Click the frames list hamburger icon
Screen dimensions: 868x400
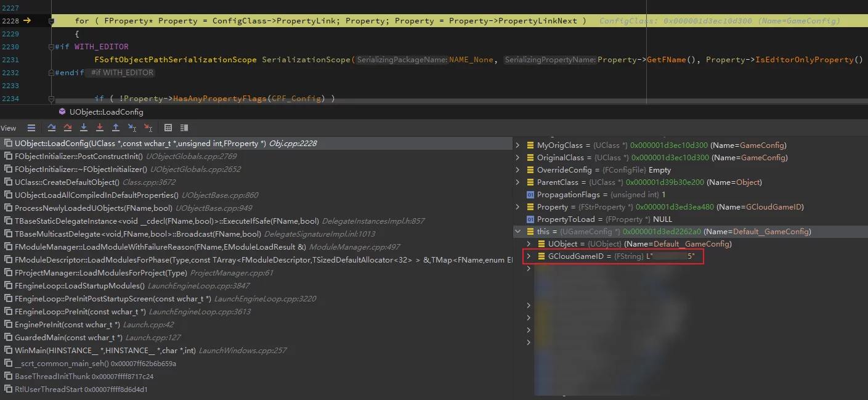click(x=31, y=128)
